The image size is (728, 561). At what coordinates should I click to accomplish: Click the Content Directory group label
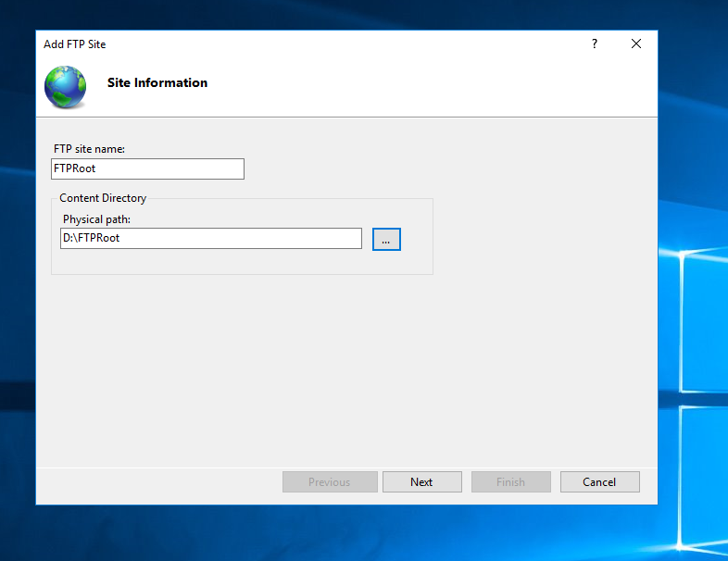point(103,198)
